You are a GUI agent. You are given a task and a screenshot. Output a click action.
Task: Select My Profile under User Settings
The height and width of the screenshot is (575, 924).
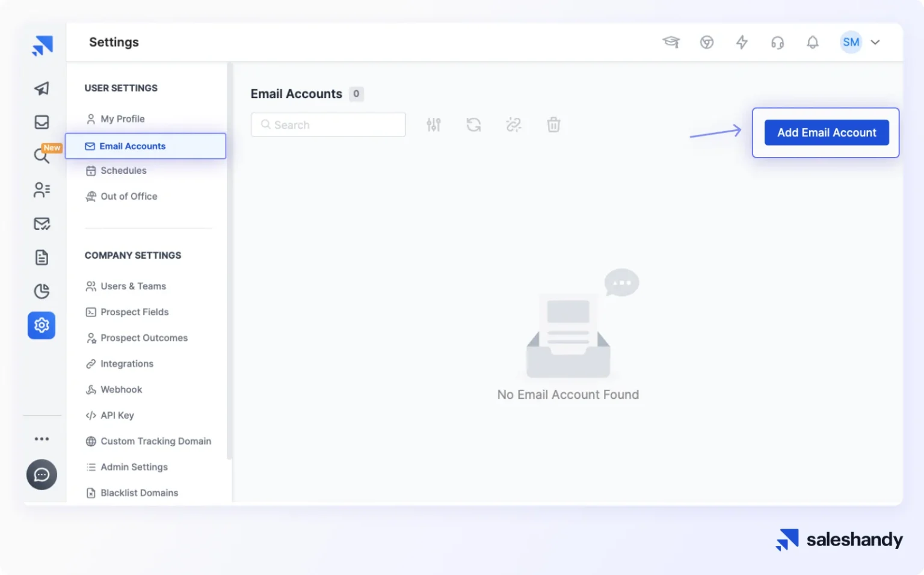point(122,118)
